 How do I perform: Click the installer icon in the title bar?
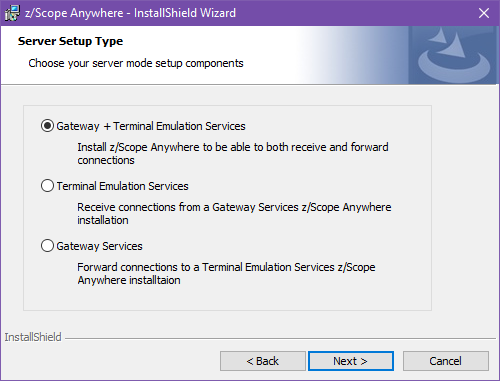tap(12, 13)
